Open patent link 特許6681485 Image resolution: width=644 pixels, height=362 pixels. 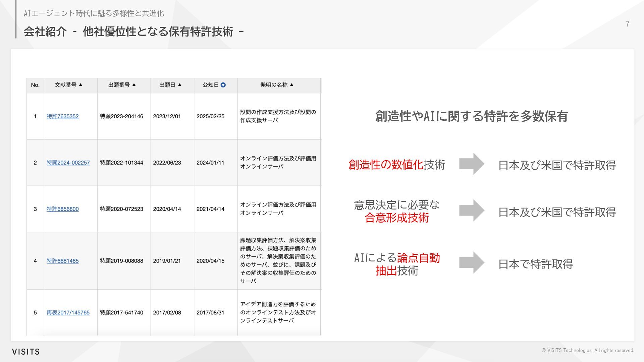[x=62, y=261]
